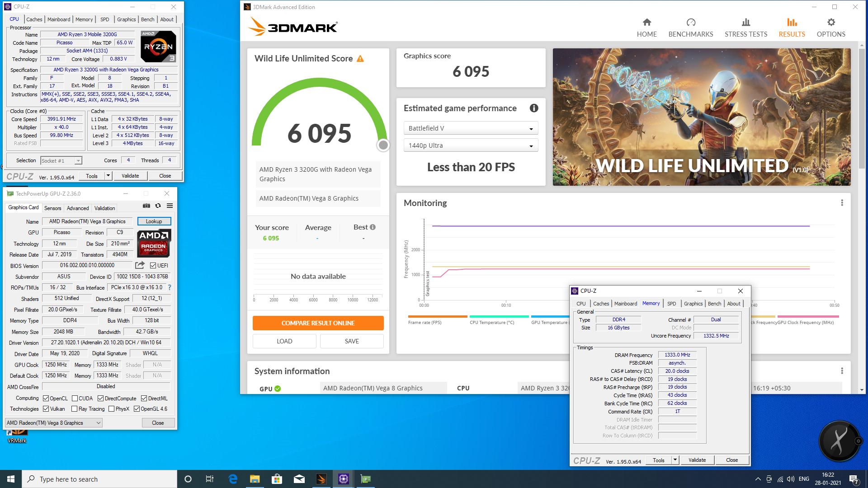Open the GPU selector dropdown in GPU-Z
The height and width of the screenshot is (488, 868).
pyautogui.click(x=54, y=423)
